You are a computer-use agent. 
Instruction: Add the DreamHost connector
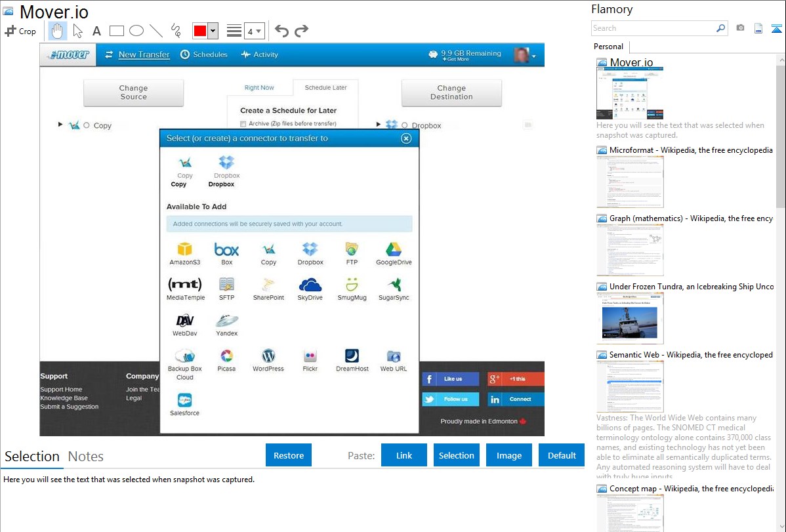coord(352,360)
